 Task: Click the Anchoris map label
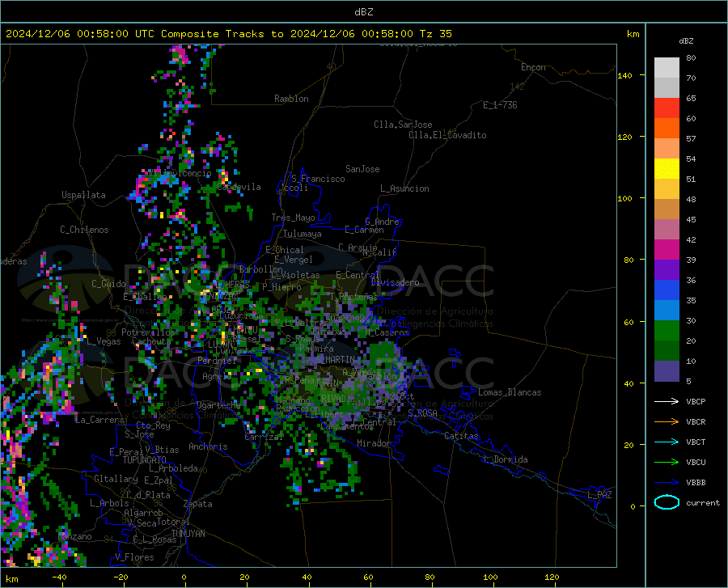[x=208, y=446]
